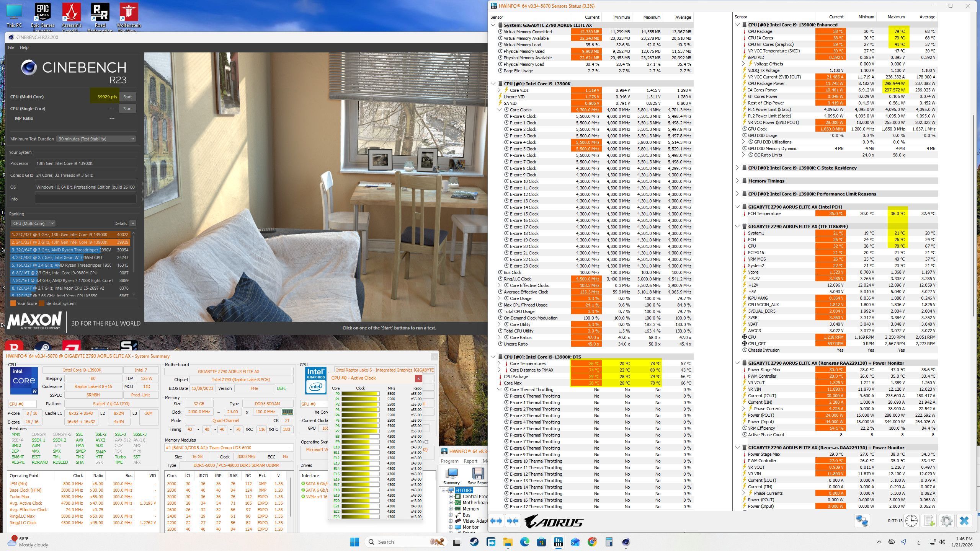Click the collapse columns arrows icon in sensors toolbar

click(x=512, y=521)
